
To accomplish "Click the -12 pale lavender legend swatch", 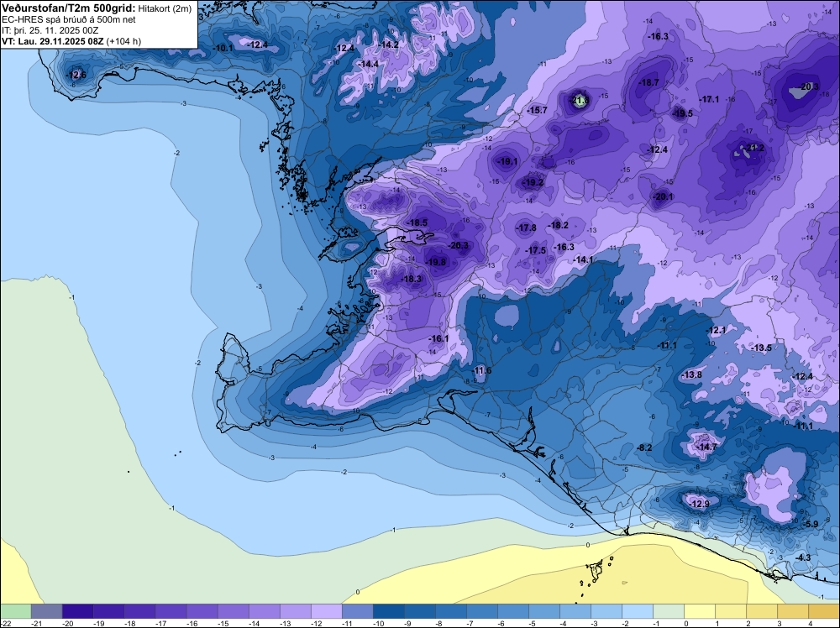I will tap(326, 611).
